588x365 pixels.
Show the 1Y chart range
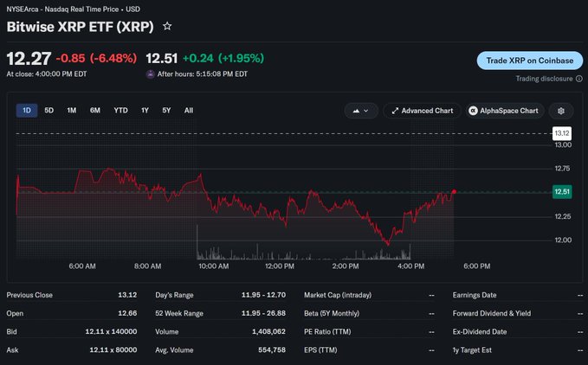pos(145,111)
